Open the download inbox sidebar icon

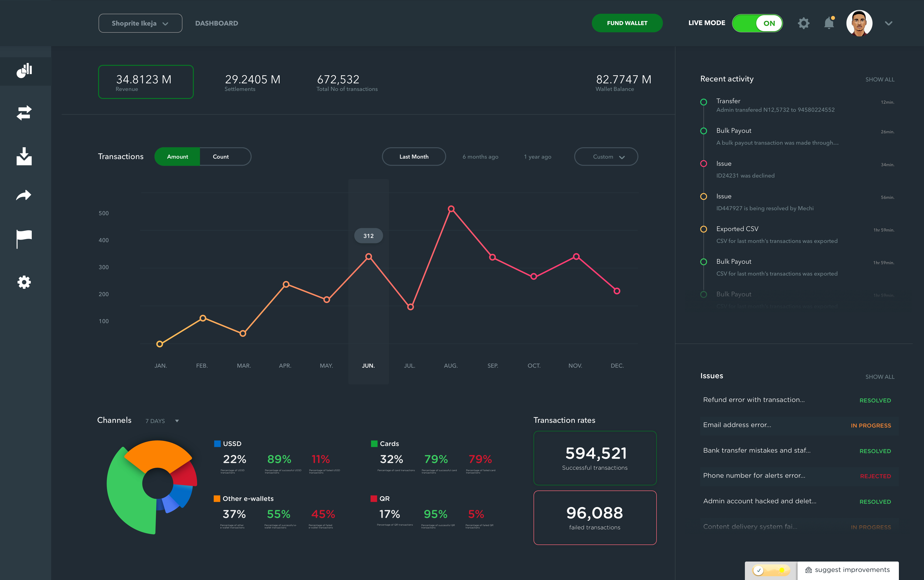24,156
